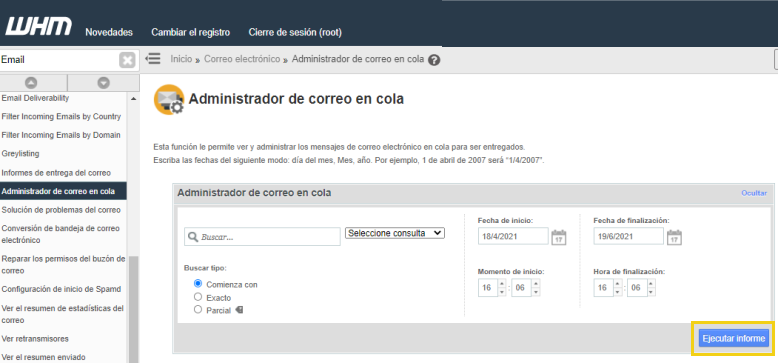Screen dimensions: 778x363
Task: Click the sidebar scrollbar up arrow
Action: 133,99
